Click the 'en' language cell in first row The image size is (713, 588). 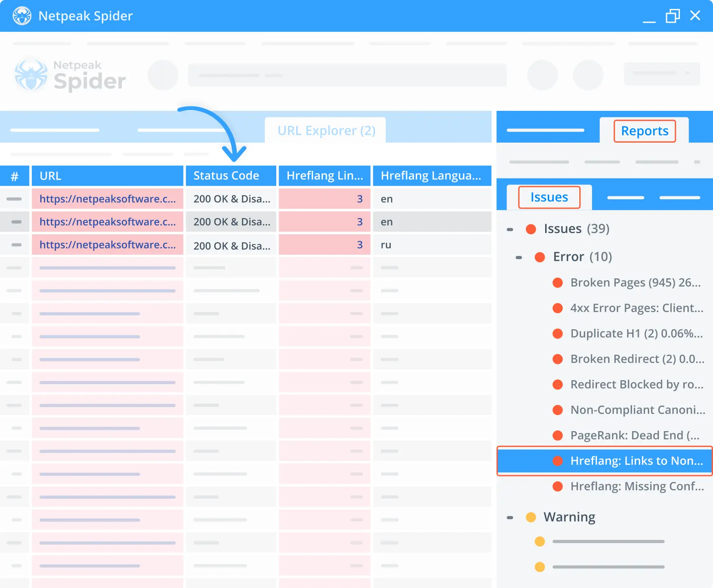pos(432,199)
